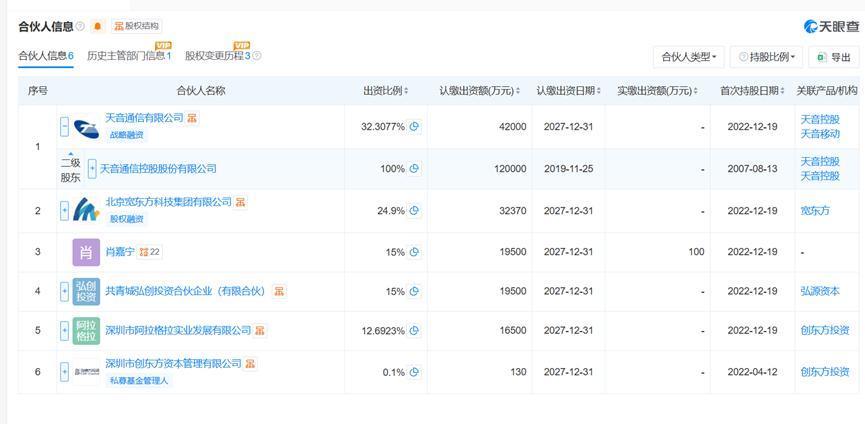Viewport: 865px width, 424px height.
Task: Open the 股权结构 equity structure view
Action: (x=137, y=26)
